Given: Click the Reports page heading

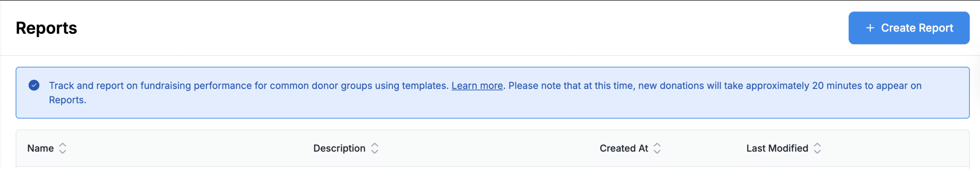Looking at the screenshot, I should coord(46,28).
